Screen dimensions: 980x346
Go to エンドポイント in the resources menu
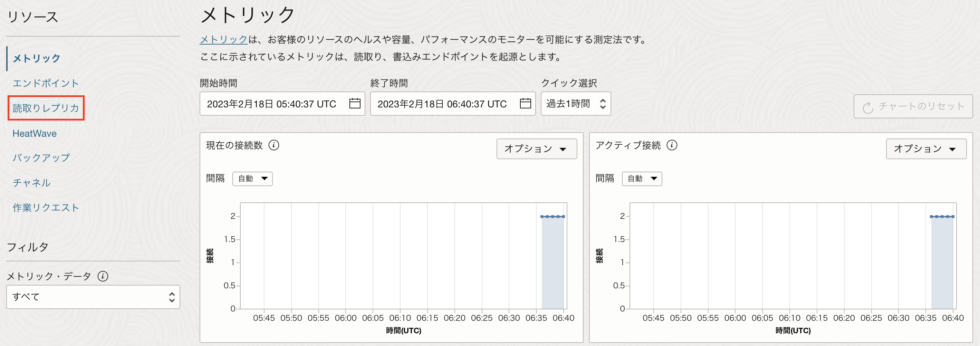click(46, 83)
